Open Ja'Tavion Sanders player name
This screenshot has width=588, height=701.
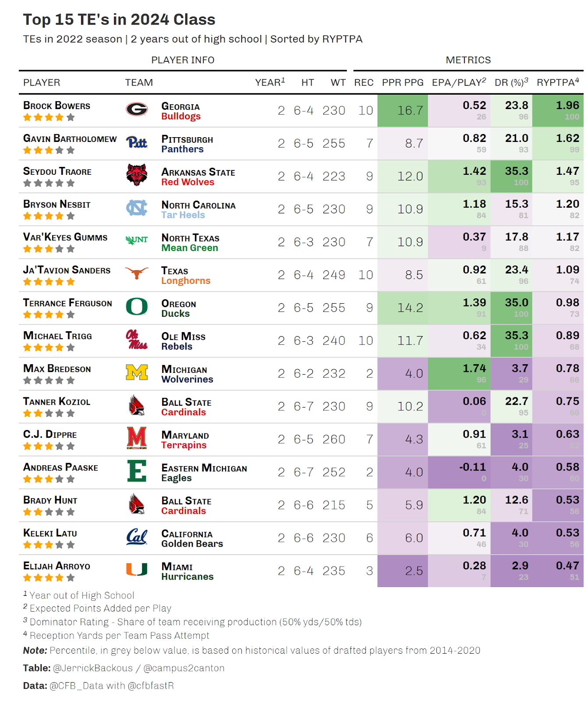[67, 270]
